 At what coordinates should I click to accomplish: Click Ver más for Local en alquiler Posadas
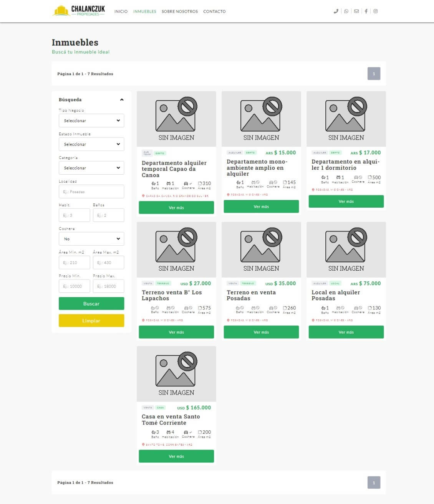[x=346, y=332]
